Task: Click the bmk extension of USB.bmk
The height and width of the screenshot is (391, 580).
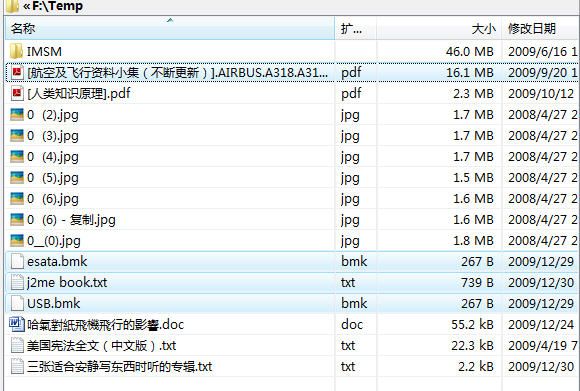Action: pos(354,304)
